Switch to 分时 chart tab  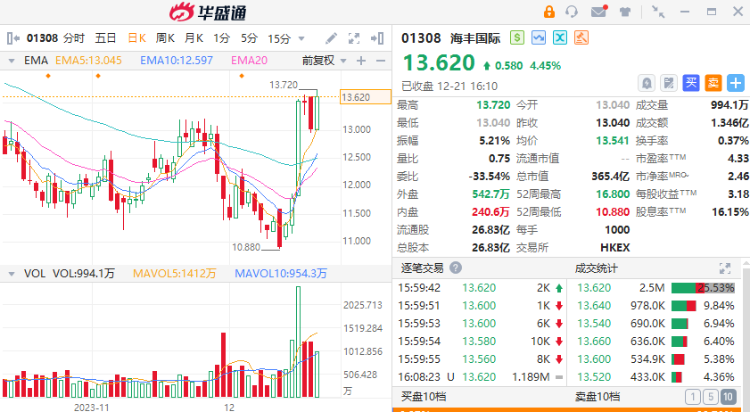pos(74,38)
